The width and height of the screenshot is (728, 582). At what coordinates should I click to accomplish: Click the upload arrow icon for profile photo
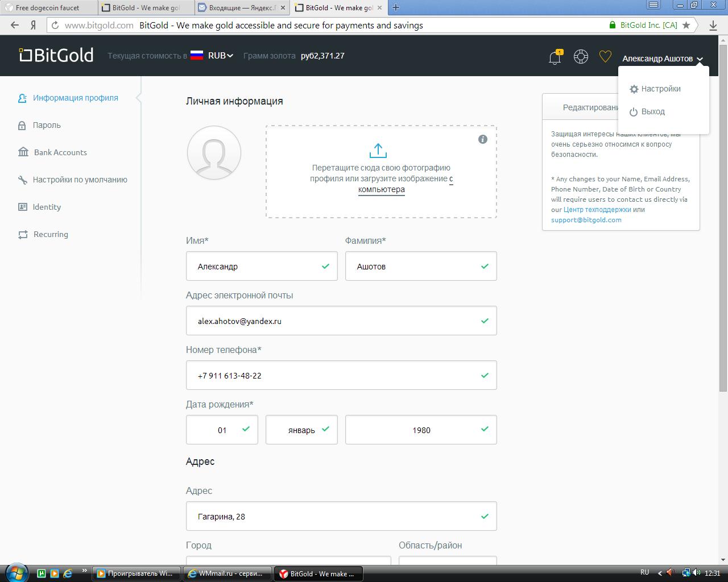pos(378,151)
